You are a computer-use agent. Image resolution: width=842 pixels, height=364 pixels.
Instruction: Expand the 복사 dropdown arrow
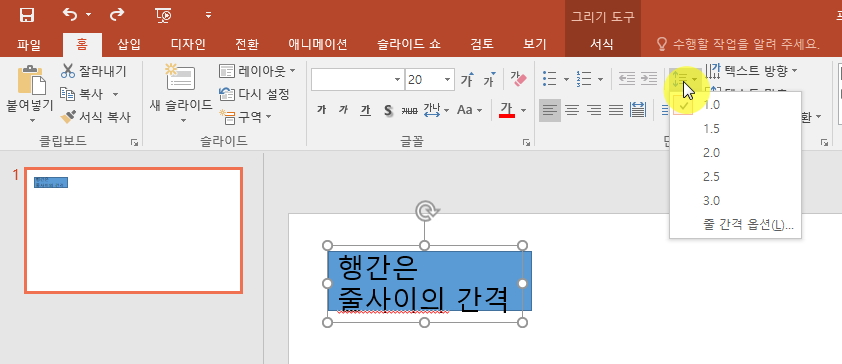115,94
